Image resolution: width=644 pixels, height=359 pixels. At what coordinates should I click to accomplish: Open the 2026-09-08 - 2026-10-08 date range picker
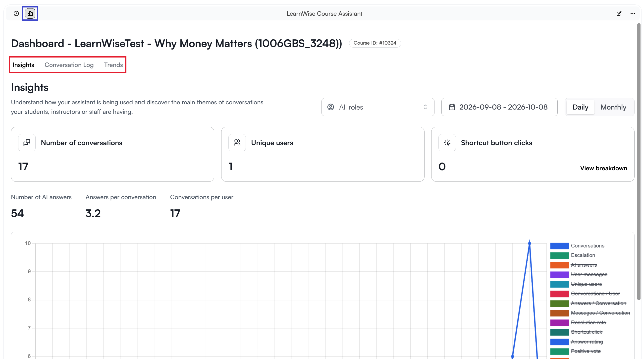499,107
